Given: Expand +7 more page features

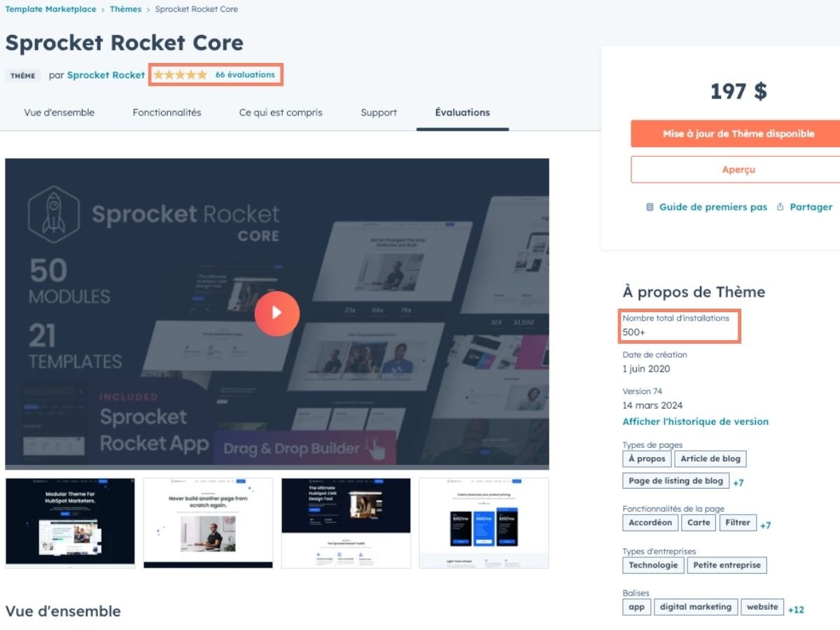Looking at the screenshot, I should (x=766, y=525).
